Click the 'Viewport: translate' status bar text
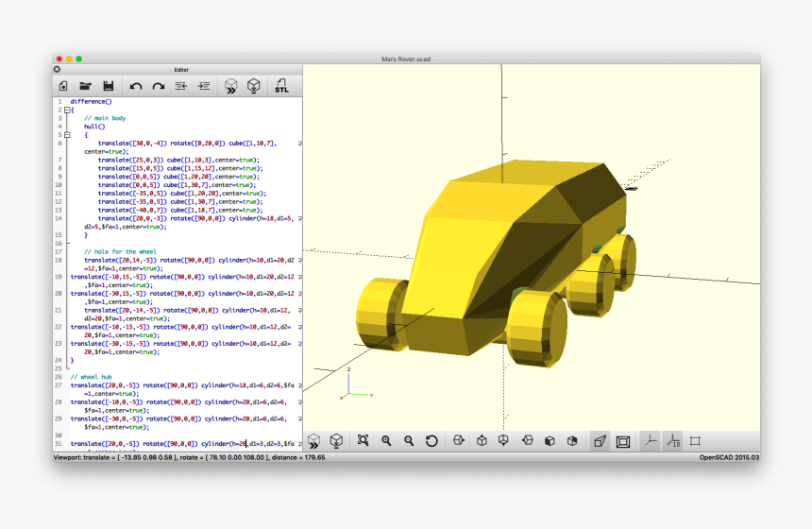The height and width of the screenshot is (529, 812). tap(189, 457)
